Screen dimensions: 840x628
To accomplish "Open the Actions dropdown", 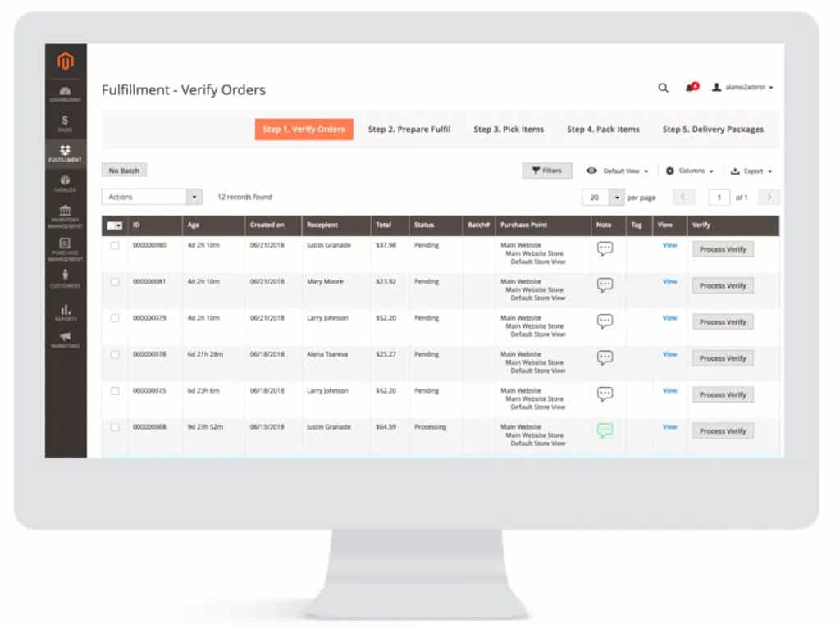I will tap(151, 197).
